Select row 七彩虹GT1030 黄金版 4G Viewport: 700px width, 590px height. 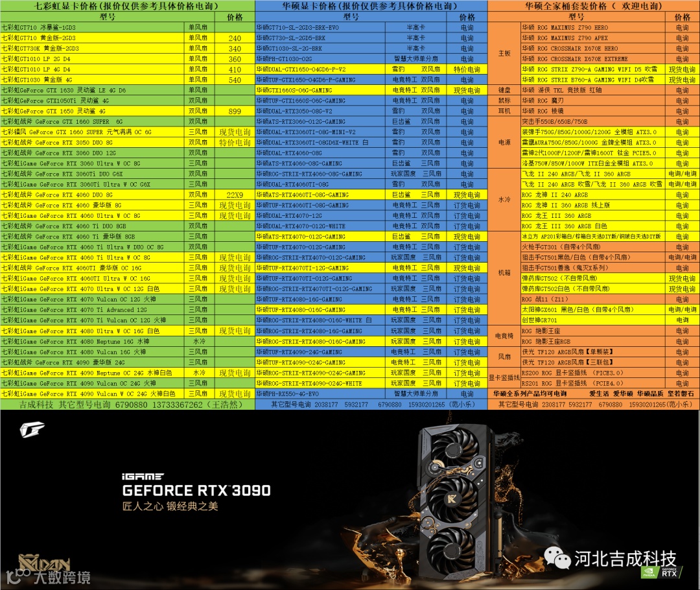click(x=128, y=80)
